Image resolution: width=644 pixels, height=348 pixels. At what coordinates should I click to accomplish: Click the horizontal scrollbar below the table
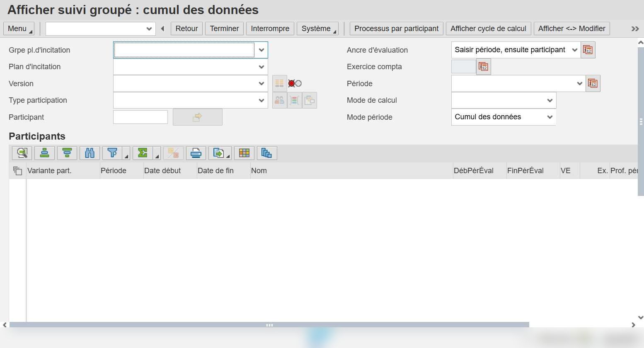pyautogui.click(x=269, y=325)
